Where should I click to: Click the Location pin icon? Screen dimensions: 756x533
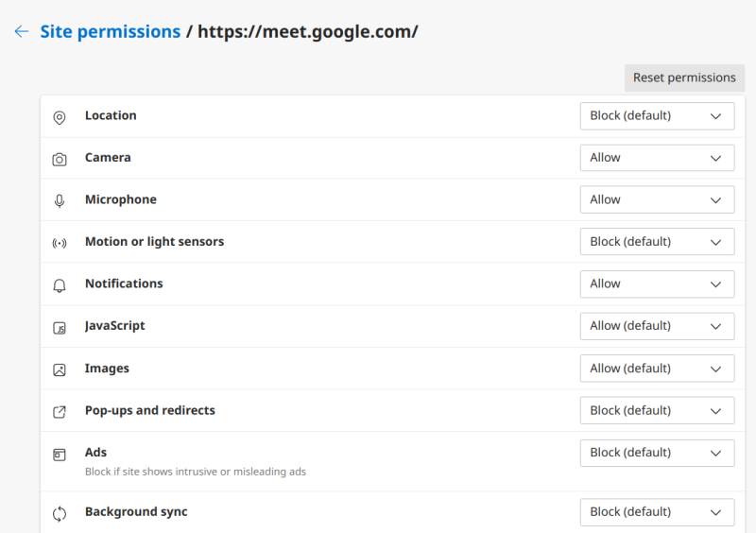coord(60,117)
